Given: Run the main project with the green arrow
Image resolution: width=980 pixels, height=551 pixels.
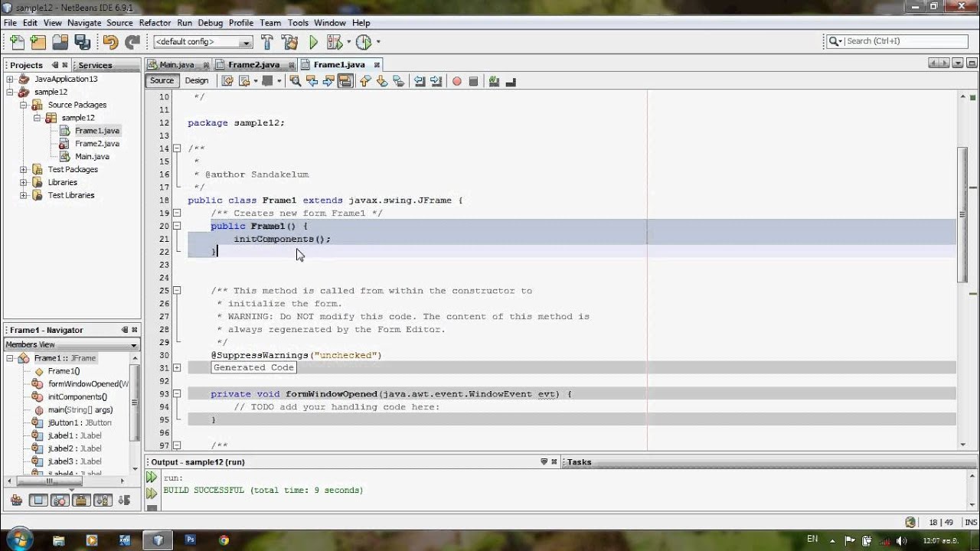Looking at the screenshot, I should pos(313,42).
